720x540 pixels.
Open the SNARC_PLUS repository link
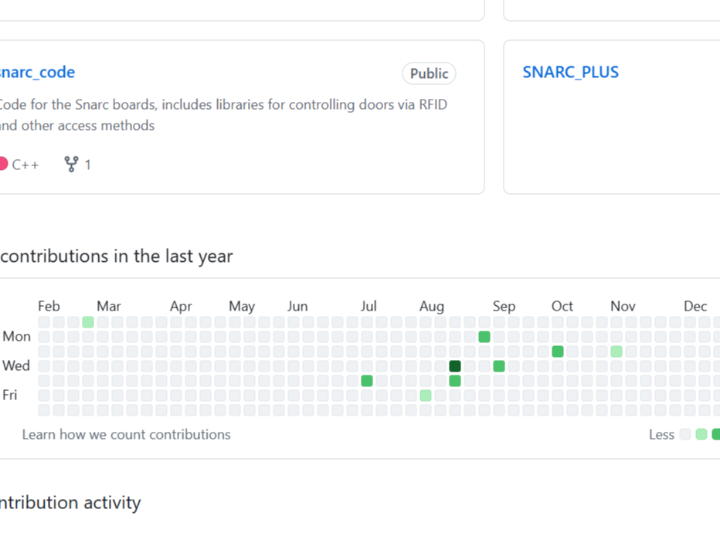pyautogui.click(x=570, y=72)
